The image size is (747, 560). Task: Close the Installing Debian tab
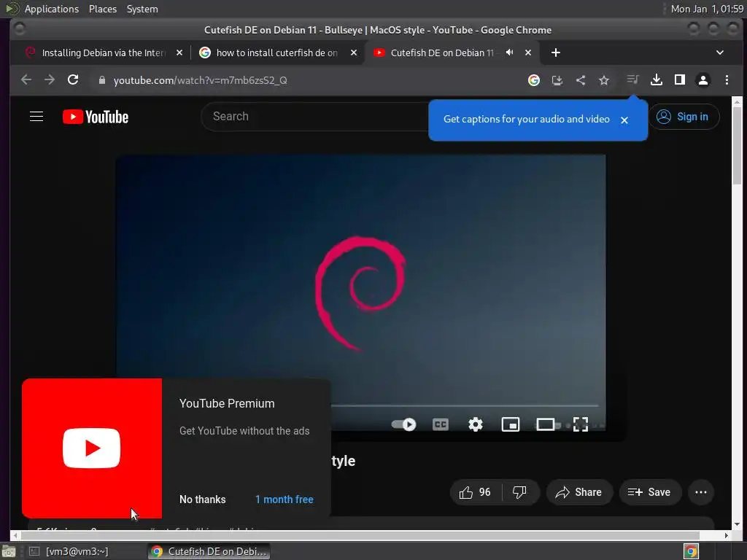(x=179, y=52)
